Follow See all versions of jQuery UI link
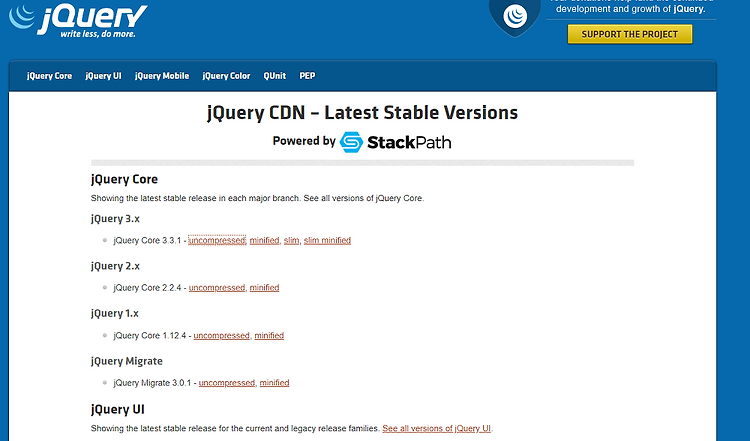 tap(437, 428)
